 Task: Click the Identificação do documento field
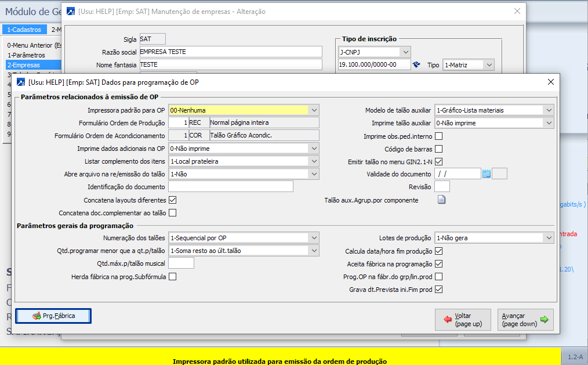coord(230,187)
